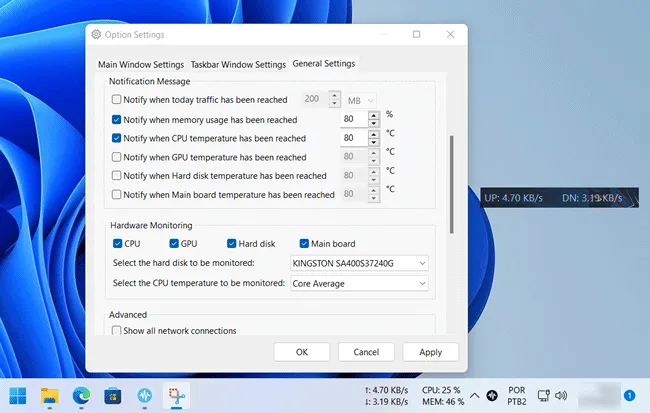
Task: Click the taskbar upload/download speed display
Action: (387, 396)
